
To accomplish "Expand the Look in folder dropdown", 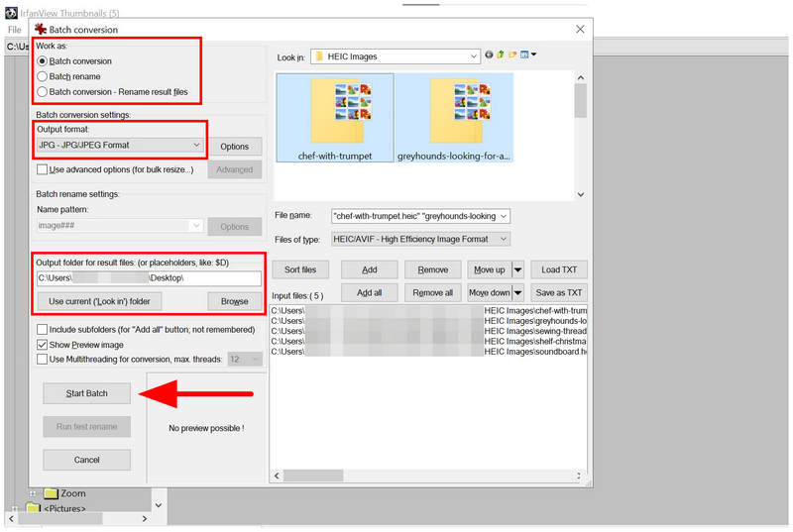I will (x=396, y=56).
